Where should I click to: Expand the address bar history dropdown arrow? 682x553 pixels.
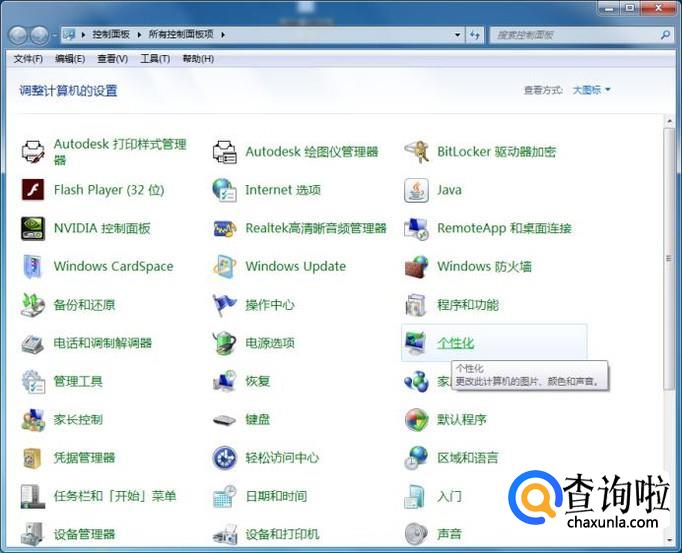click(457, 35)
